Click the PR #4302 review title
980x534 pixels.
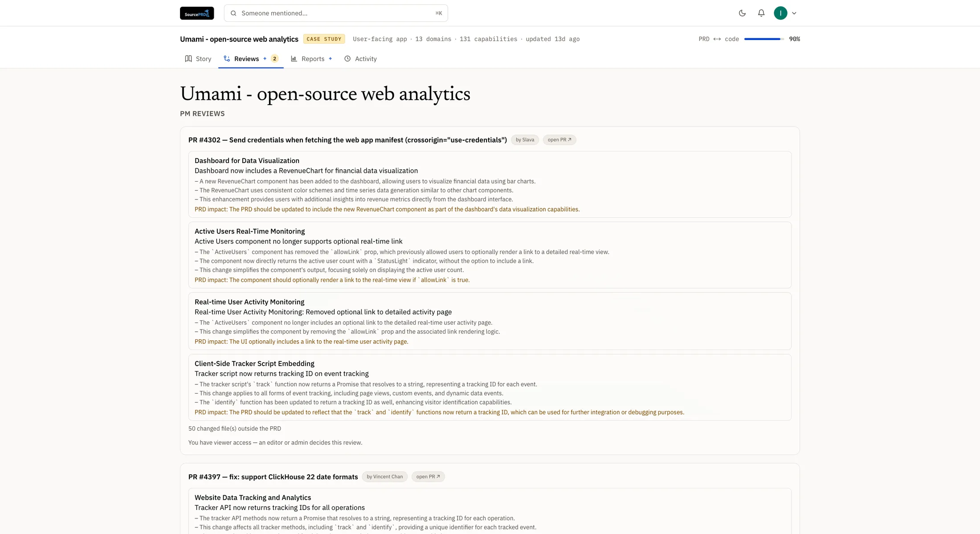347,140
